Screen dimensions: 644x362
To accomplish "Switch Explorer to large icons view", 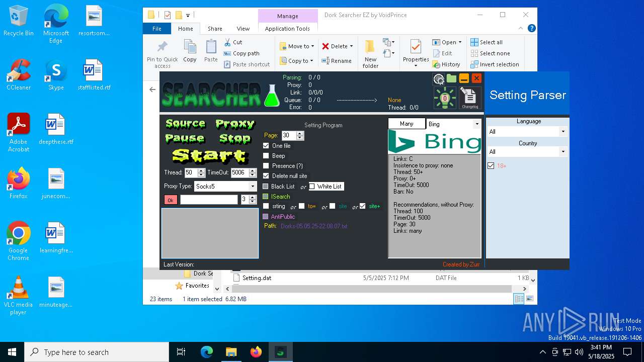I will point(529,299).
